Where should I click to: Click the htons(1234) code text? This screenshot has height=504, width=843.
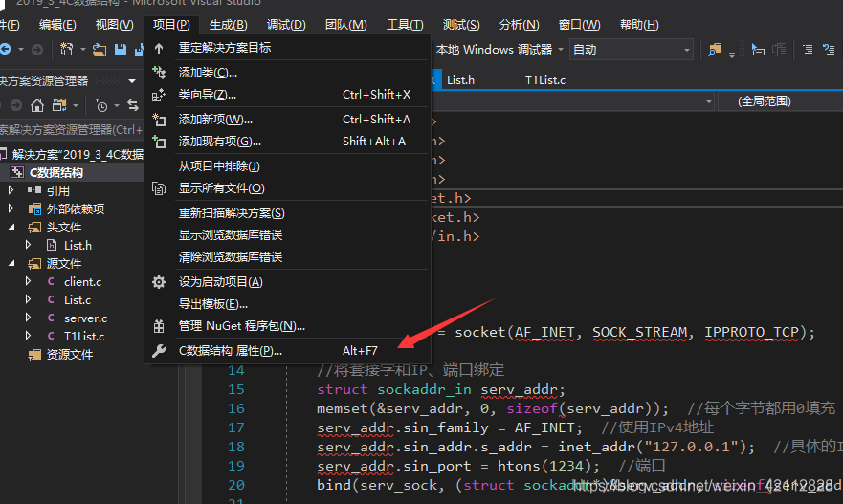(x=544, y=466)
